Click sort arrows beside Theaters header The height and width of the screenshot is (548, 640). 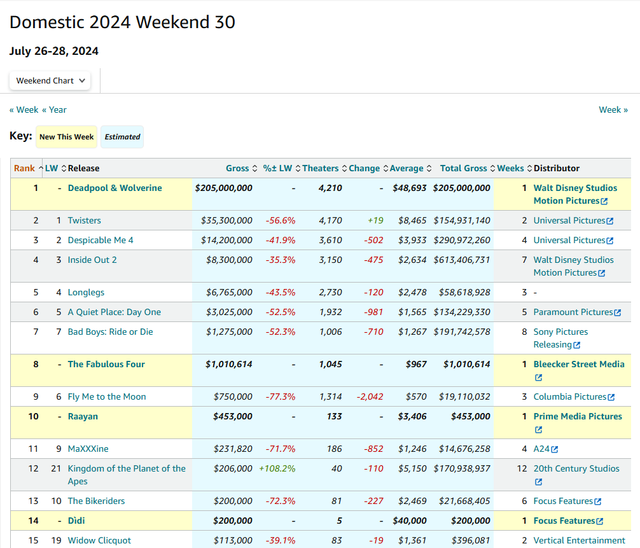tap(342, 168)
